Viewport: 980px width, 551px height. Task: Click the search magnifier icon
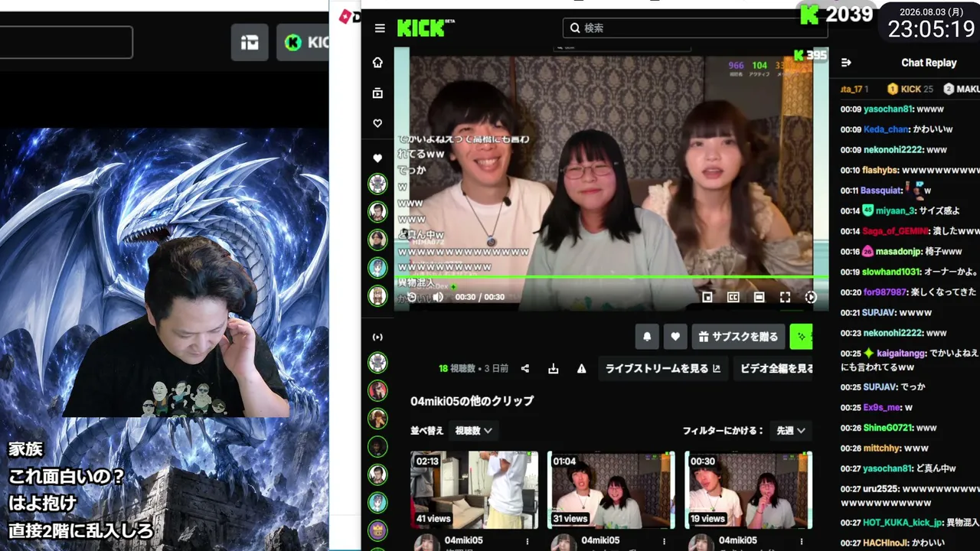(575, 28)
